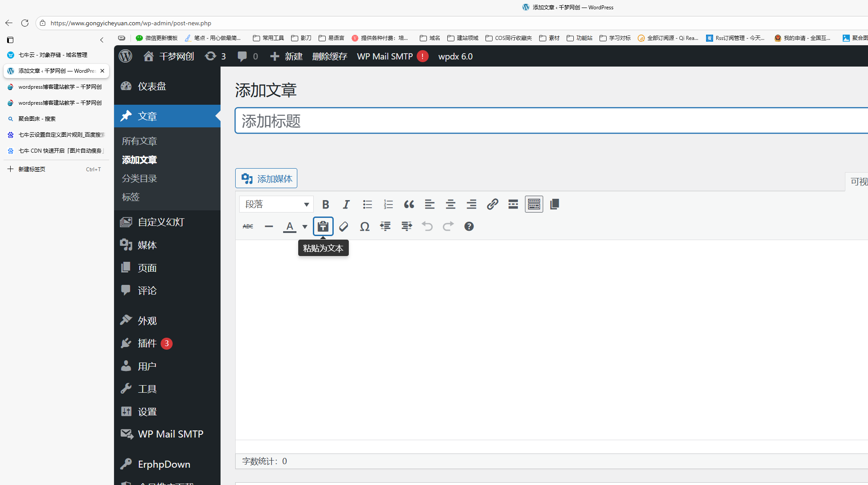Expand the text color dropdown arrow
868x485 pixels.
pyautogui.click(x=305, y=227)
